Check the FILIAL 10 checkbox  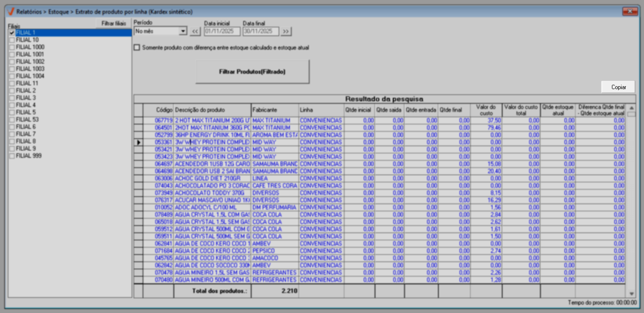point(12,40)
